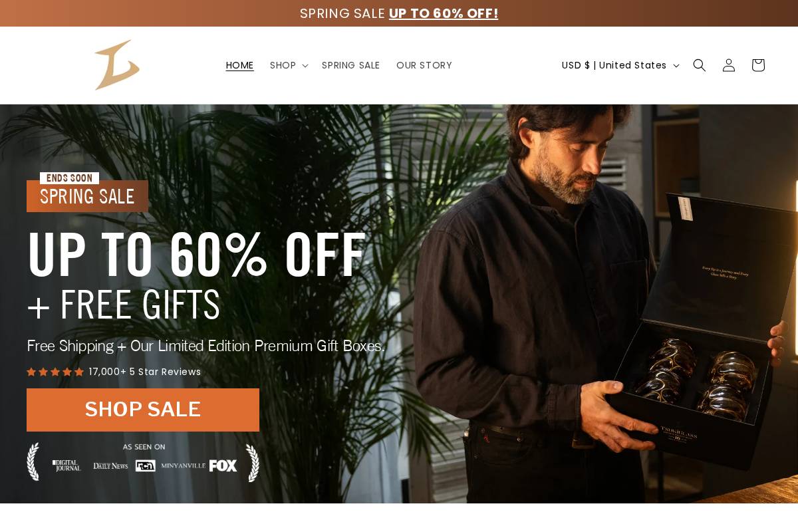The width and height of the screenshot is (798, 532).
Task: Click the ENDS SOON spring sale badge
Action: point(87,192)
